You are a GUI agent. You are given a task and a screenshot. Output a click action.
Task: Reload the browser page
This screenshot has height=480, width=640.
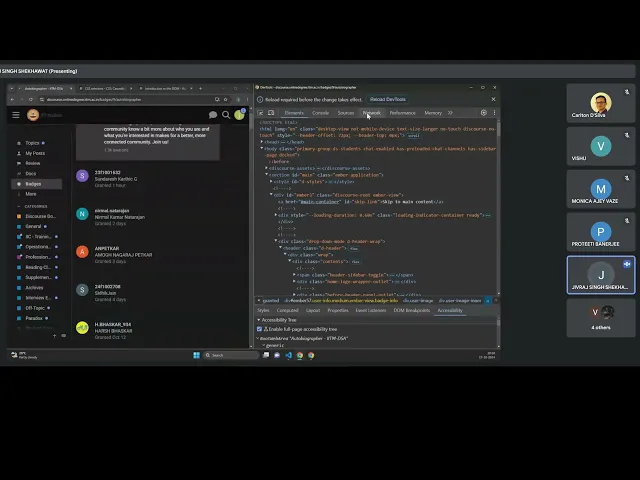pos(31,99)
